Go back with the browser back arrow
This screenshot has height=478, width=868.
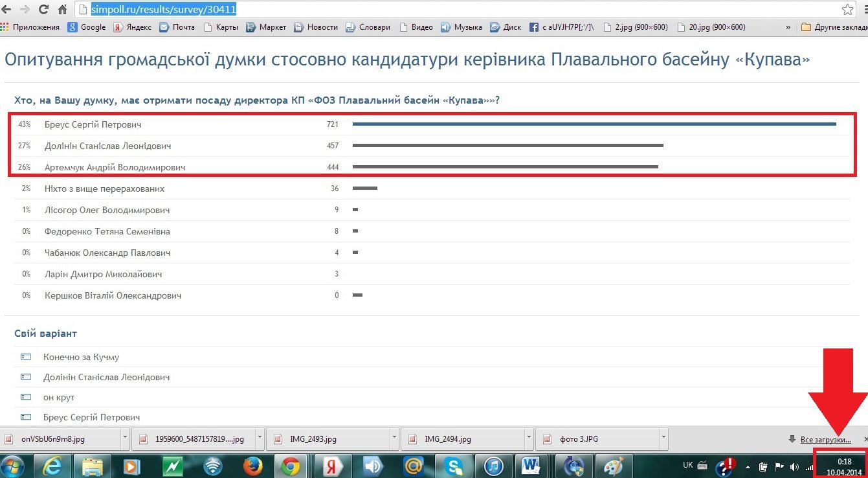point(6,9)
